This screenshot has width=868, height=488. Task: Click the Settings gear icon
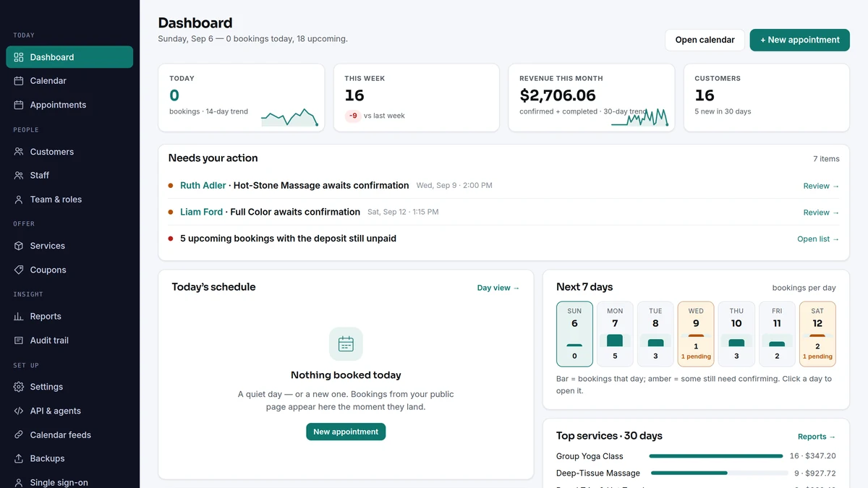pyautogui.click(x=19, y=387)
